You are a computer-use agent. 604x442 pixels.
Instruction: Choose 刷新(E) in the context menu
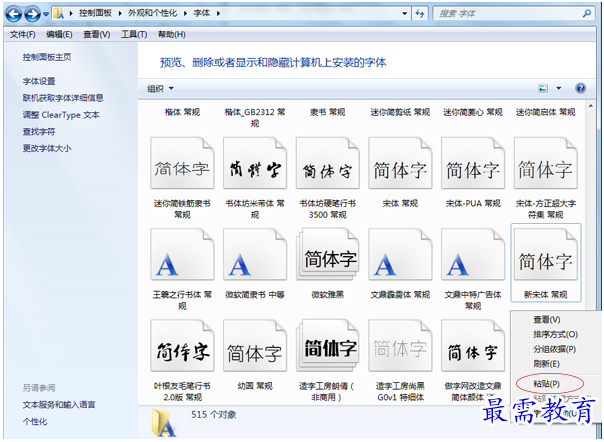tap(546, 363)
